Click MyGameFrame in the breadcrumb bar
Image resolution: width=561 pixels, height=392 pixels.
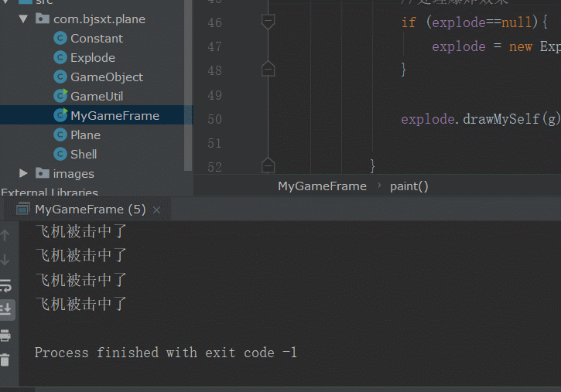tap(323, 186)
